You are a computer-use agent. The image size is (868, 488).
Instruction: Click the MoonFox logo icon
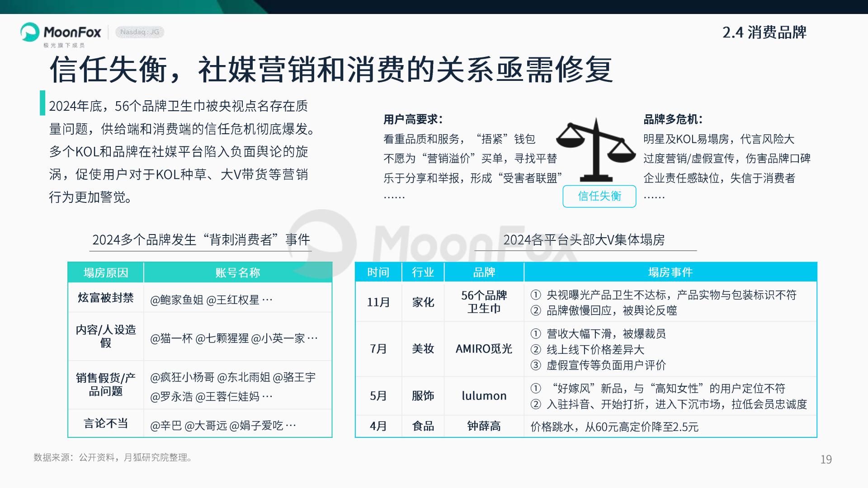point(30,32)
